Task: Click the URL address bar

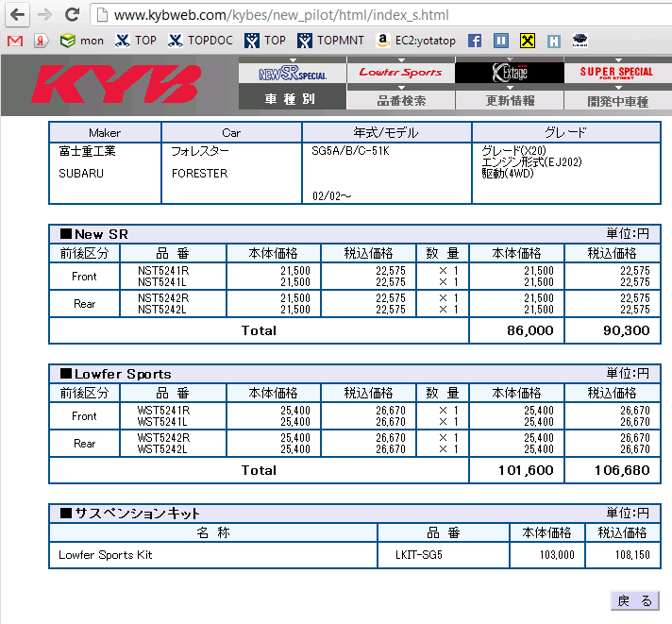Action: pyautogui.click(x=378, y=15)
